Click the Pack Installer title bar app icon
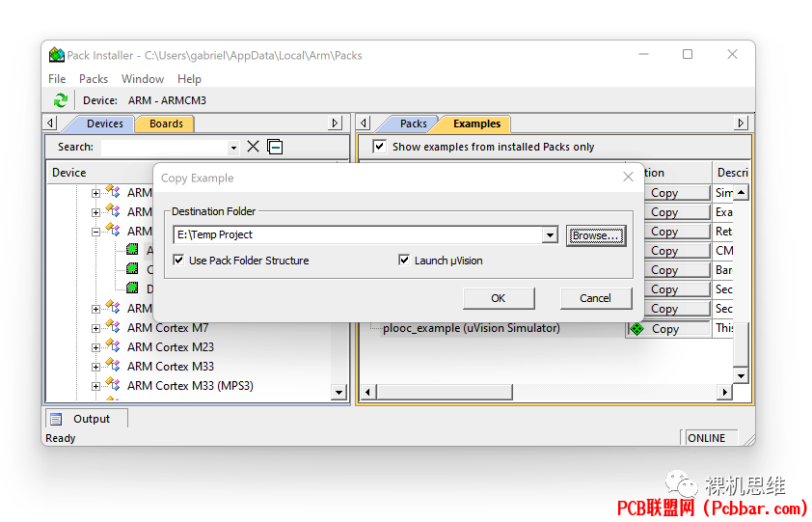Screen dimensions: 812x522 (57, 55)
